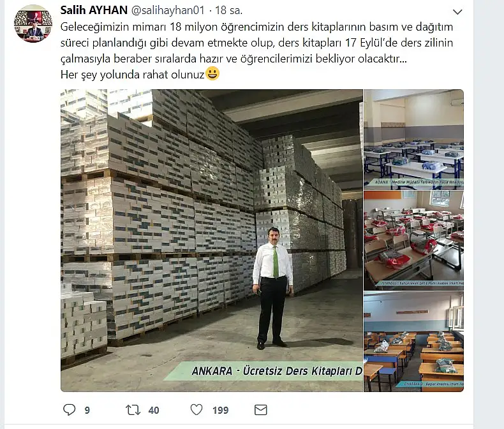The width and height of the screenshot is (504, 429).
Task: Click the reply speech bubble icon
Action: click(x=69, y=410)
